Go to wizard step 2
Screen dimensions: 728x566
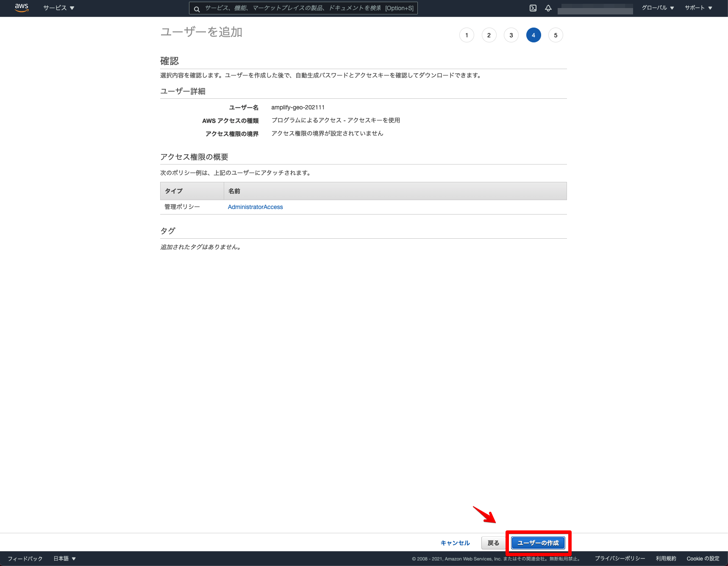tap(489, 35)
